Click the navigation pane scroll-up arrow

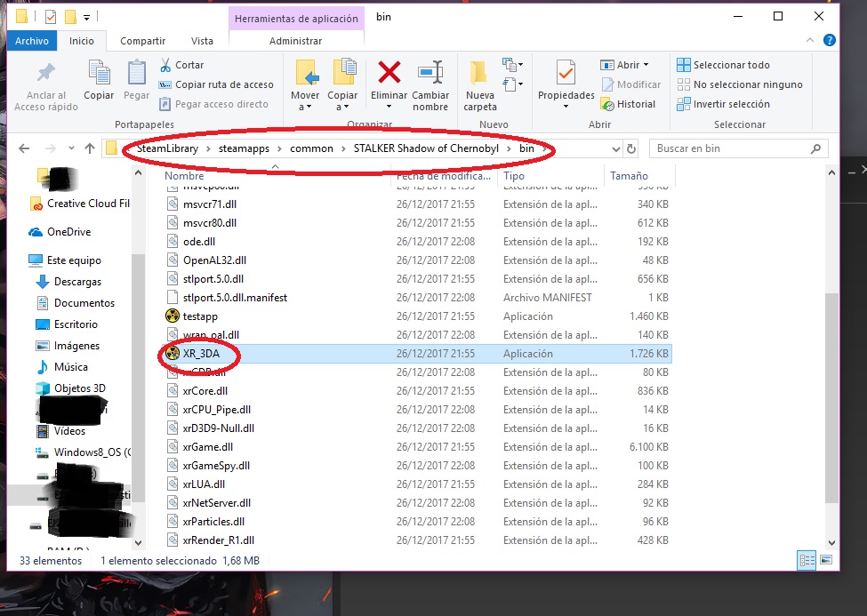click(x=138, y=173)
